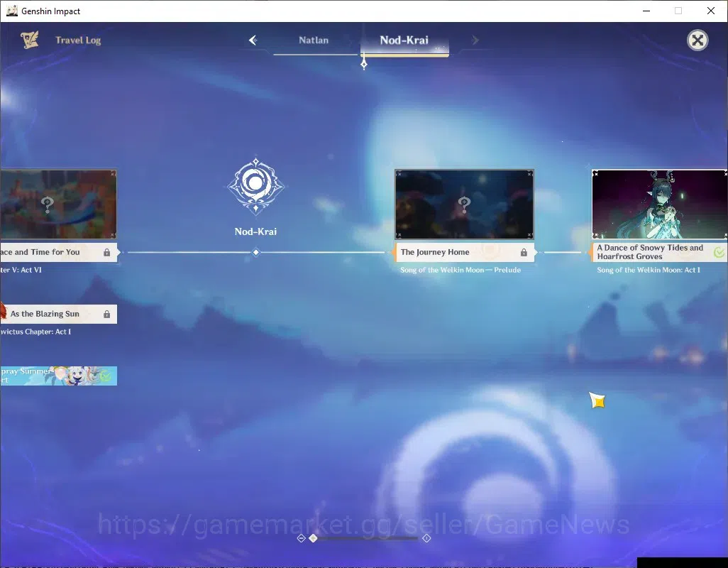This screenshot has width=728, height=568.
Task: Go to next region using right arrow
Action: 475,40
